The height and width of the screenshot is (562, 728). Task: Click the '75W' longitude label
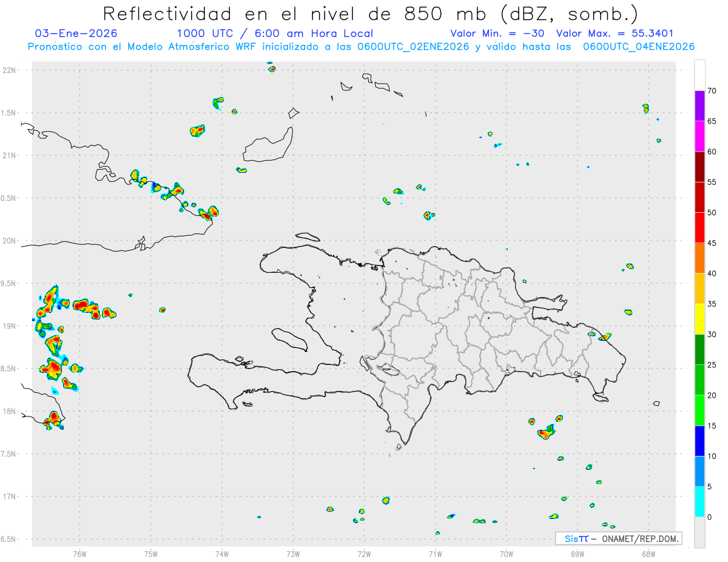click(150, 554)
